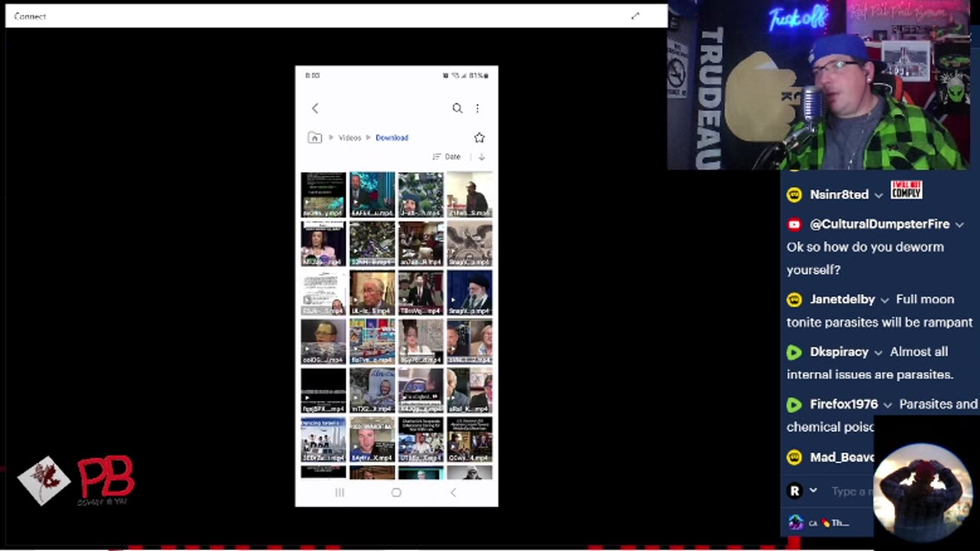Open the colorful ship image video thumbnail
This screenshot has height=551, width=980.
(x=372, y=341)
